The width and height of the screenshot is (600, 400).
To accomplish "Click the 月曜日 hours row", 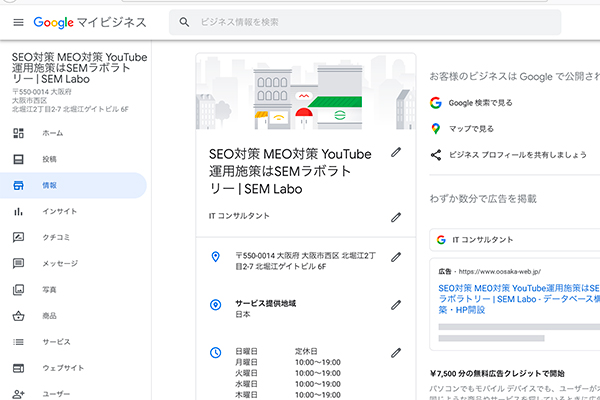I will click(288, 362).
